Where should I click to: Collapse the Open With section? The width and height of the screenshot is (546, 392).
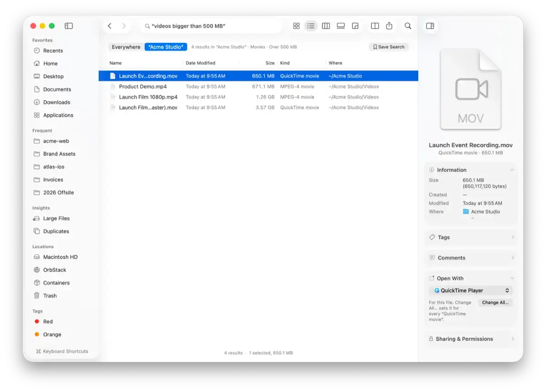[512, 278]
